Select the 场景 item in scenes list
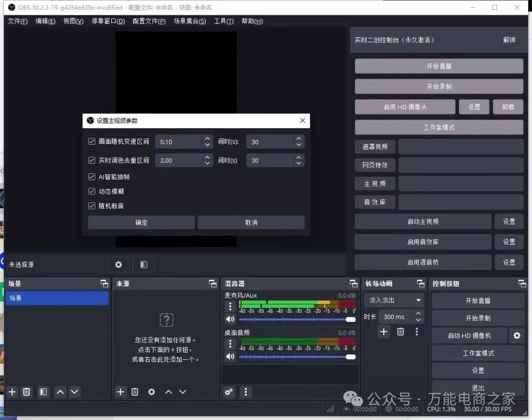This screenshot has width=532, height=420. [57, 298]
